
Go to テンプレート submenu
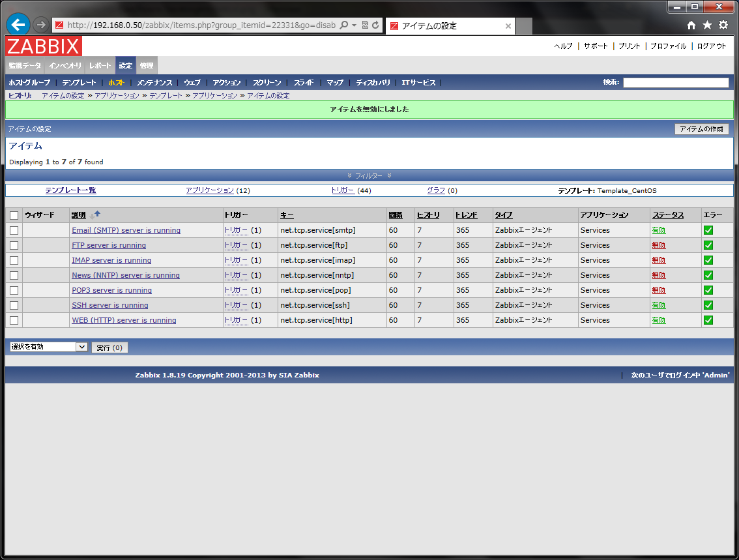pyautogui.click(x=79, y=83)
